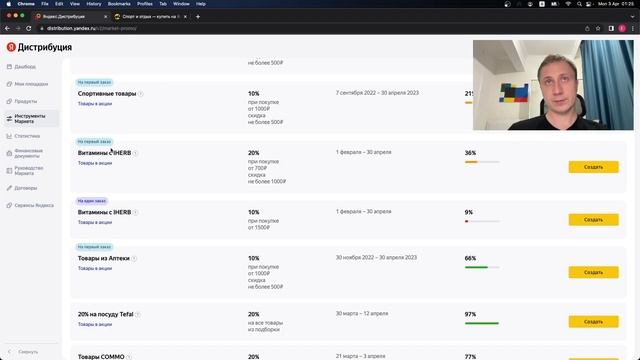Open Руководство Маркета in the sidebar
640x360 pixels.
25,171
